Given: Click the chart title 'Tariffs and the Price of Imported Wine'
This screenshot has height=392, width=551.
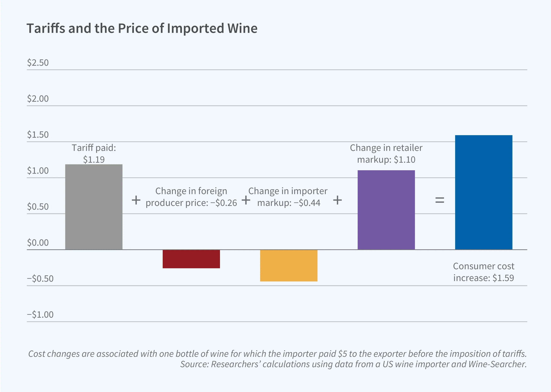Looking at the screenshot, I should [142, 28].
